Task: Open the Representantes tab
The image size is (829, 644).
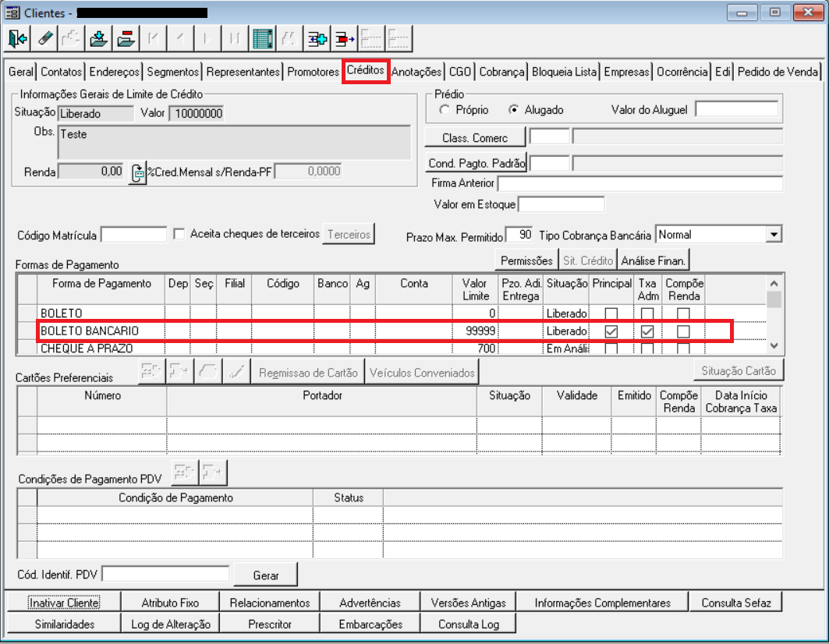Action: 243,72
